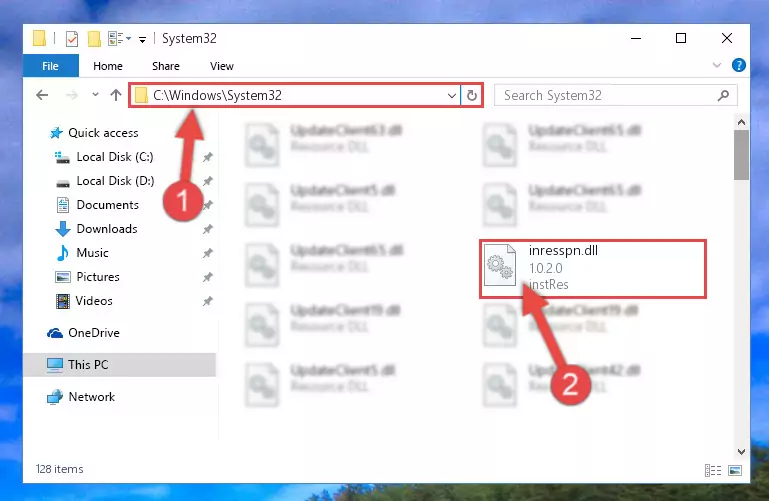Click the Network icon in sidebar

point(55,397)
